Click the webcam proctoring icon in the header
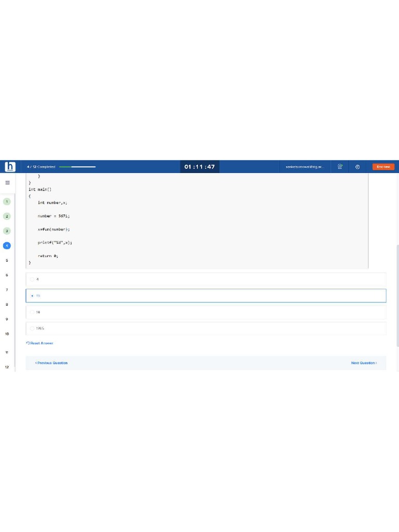399x532 pixels. click(x=340, y=166)
